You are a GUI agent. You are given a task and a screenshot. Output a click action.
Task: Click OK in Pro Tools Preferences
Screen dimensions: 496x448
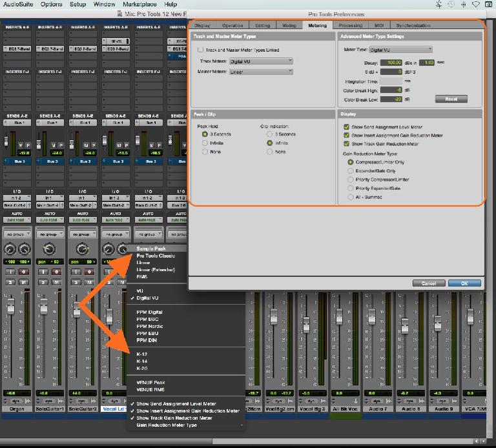(x=464, y=283)
